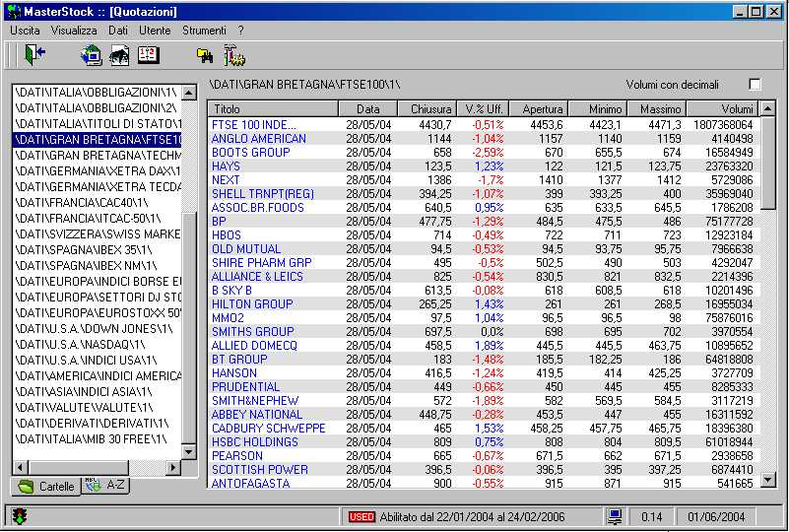Select the BOOTS GROUP title
Viewport: 789px width, 532px height.
click(250, 152)
